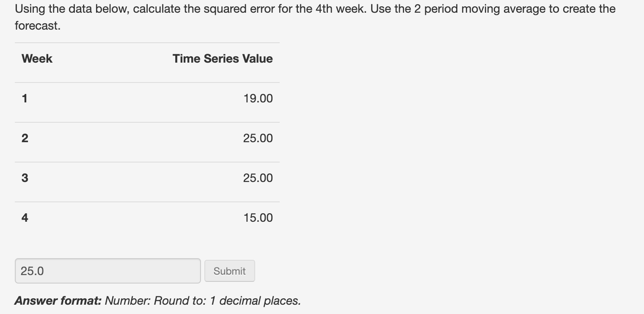Click the week number 3 cell
The width and height of the screenshot is (644, 314).
pyautogui.click(x=25, y=178)
